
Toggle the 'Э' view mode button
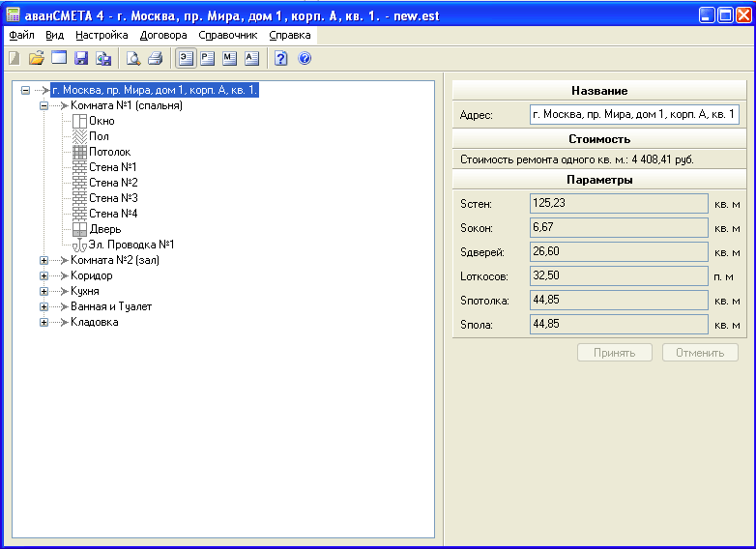tap(185, 58)
